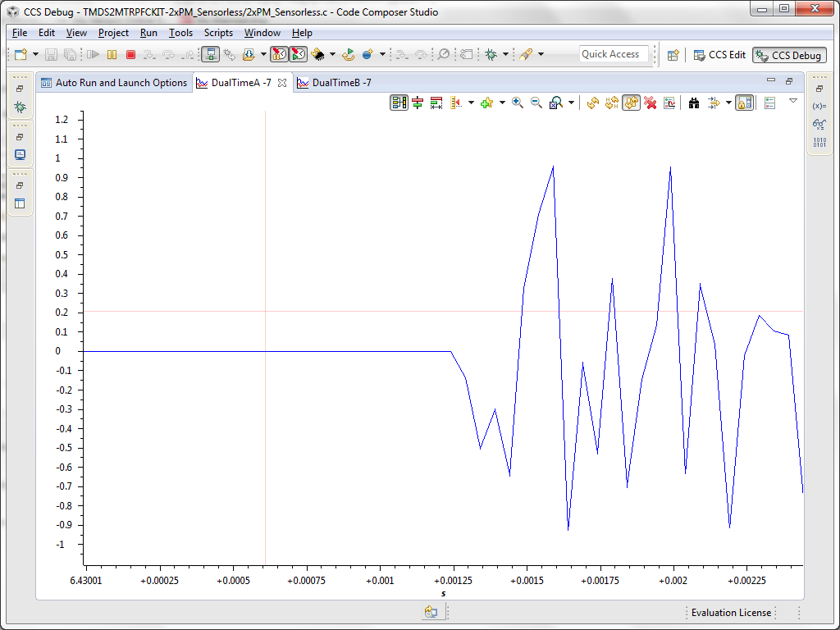Terminate the debug session
This screenshot has height=630, width=840.
point(130,55)
